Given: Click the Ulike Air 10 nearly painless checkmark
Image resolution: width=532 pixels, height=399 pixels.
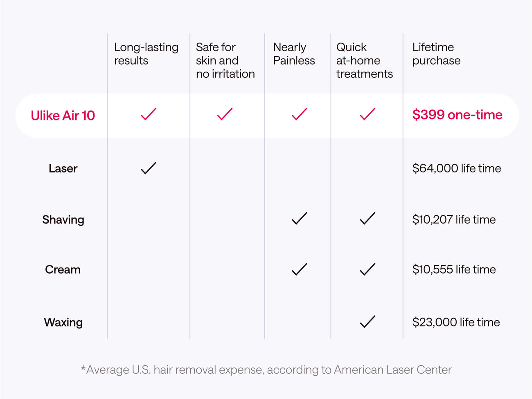Looking at the screenshot, I should (299, 114).
